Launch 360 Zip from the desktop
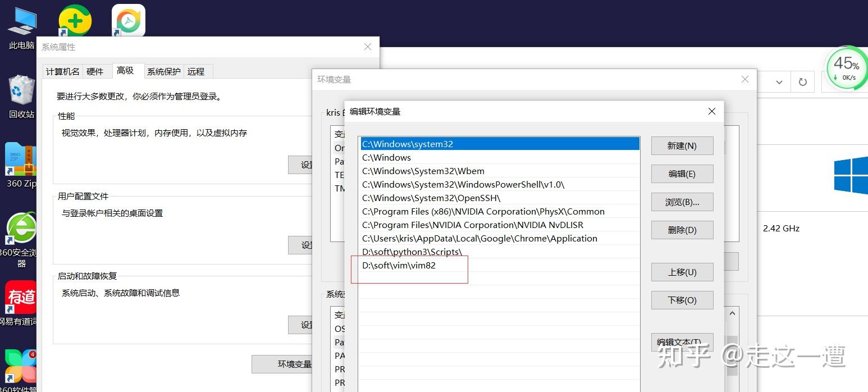 [x=20, y=163]
